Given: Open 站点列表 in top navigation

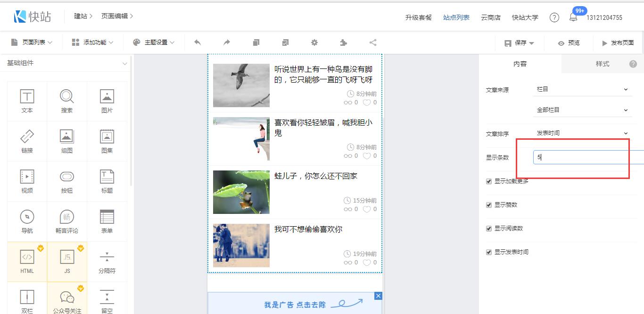Looking at the screenshot, I should click(x=456, y=17).
